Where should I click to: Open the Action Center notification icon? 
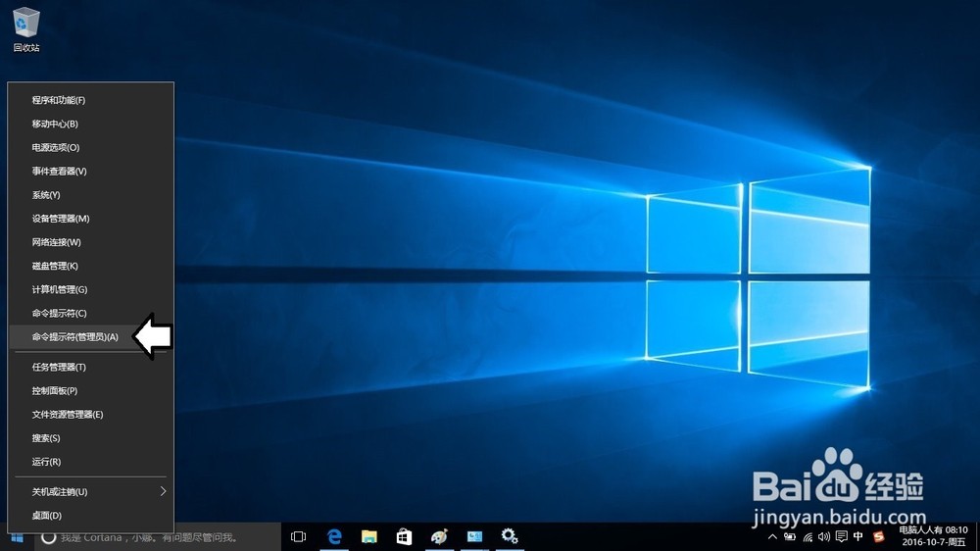[x=841, y=536]
